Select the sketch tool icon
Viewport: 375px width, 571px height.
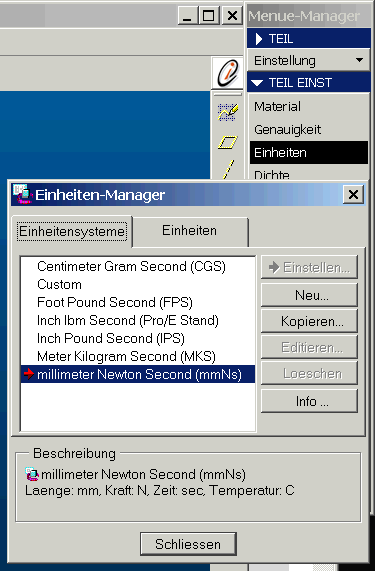228,112
